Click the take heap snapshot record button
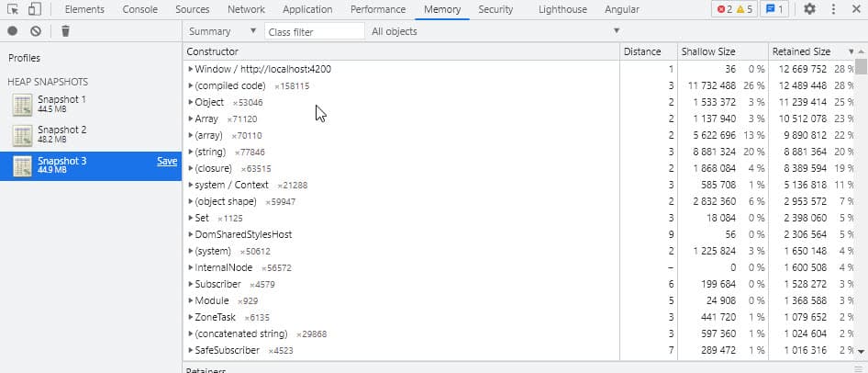868x373 pixels. click(13, 31)
